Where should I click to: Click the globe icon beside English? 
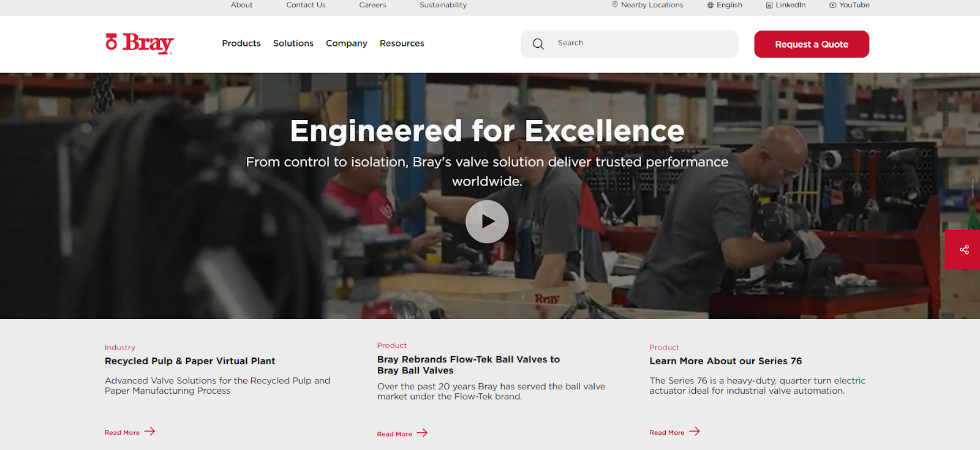tap(710, 5)
